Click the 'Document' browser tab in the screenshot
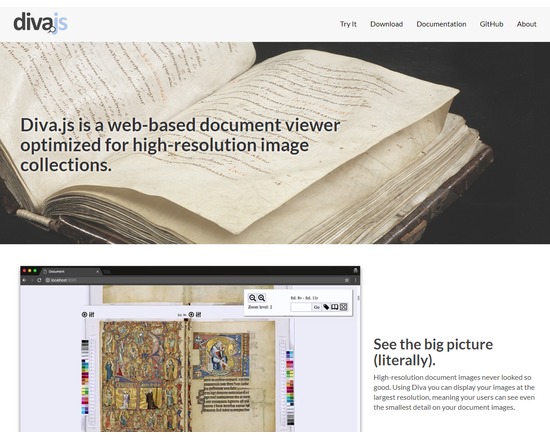This screenshot has height=440, width=550. tap(71, 272)
